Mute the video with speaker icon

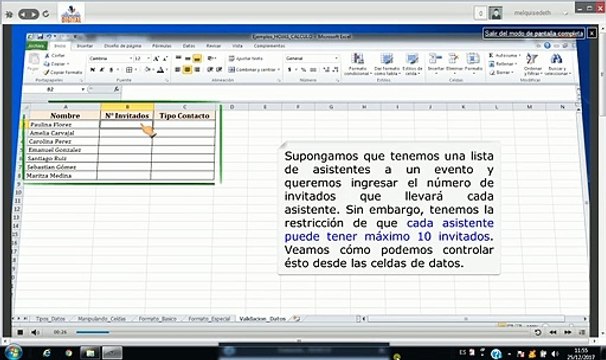35,332
